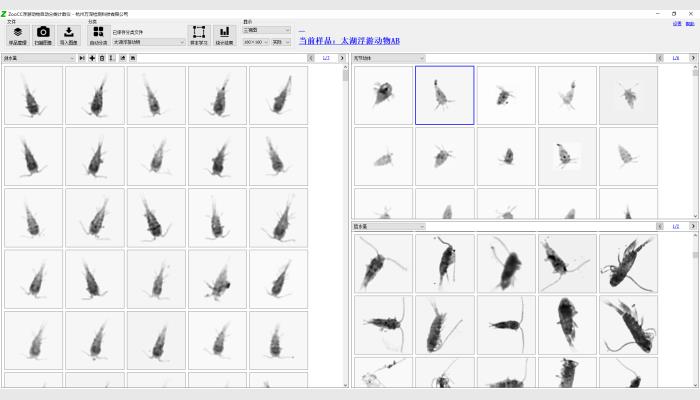Screen dimensions: 700x400
Task: Click the camera scan image button
Action: click(x=43, y=36)
